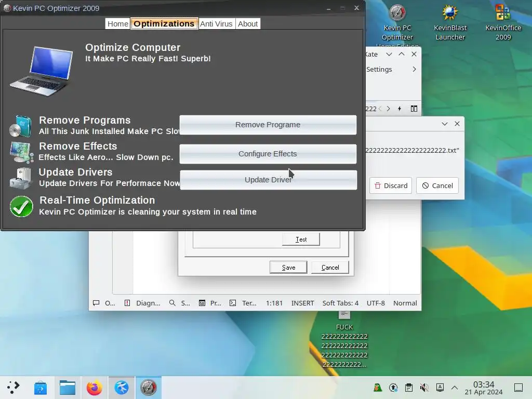Open KevinOffice 2009 desktop icon
This screenshot has height=399, width=532.
click(503, 23)
